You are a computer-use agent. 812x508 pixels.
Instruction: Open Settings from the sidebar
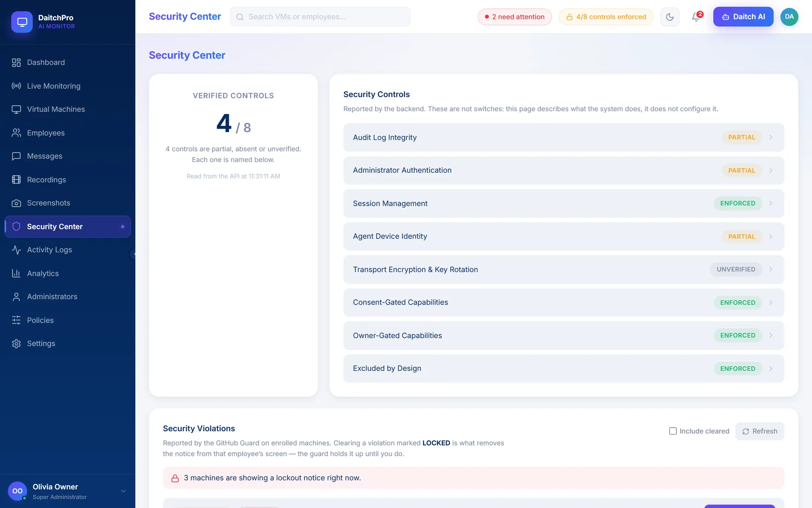pos(67,344)
